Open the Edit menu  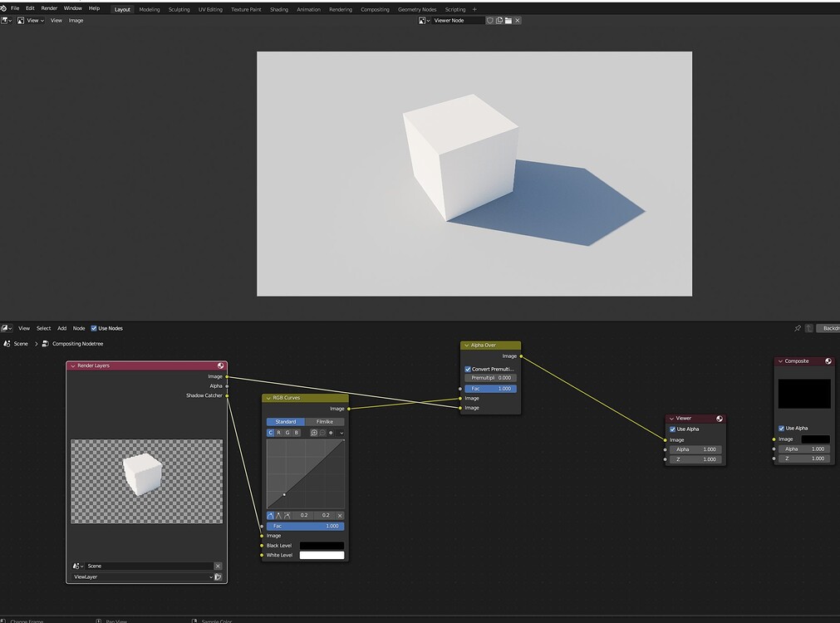30,8
